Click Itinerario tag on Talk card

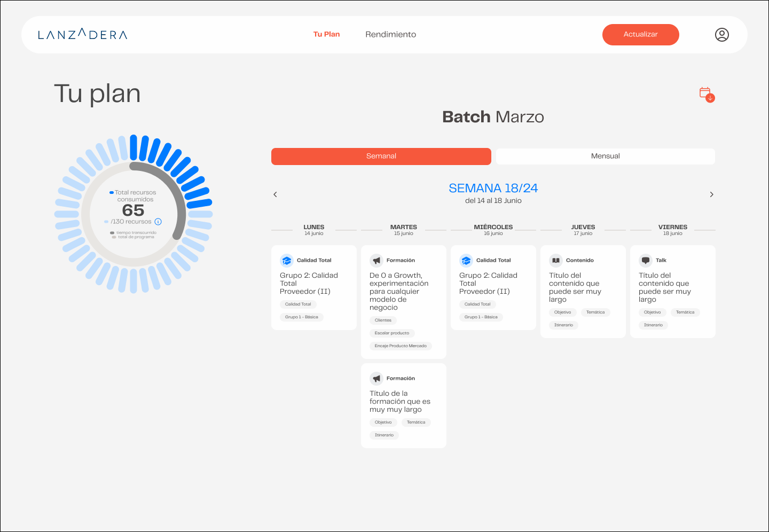653,325
